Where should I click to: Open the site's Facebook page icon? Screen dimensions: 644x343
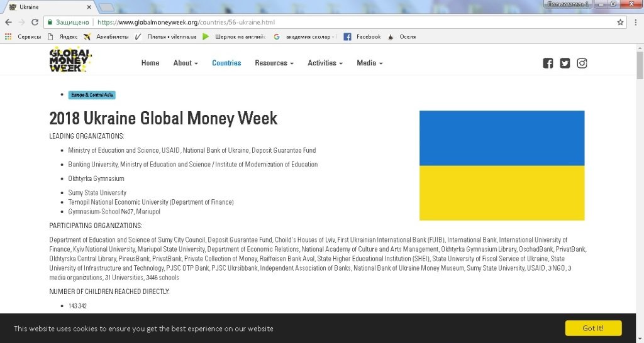point(548,63)
